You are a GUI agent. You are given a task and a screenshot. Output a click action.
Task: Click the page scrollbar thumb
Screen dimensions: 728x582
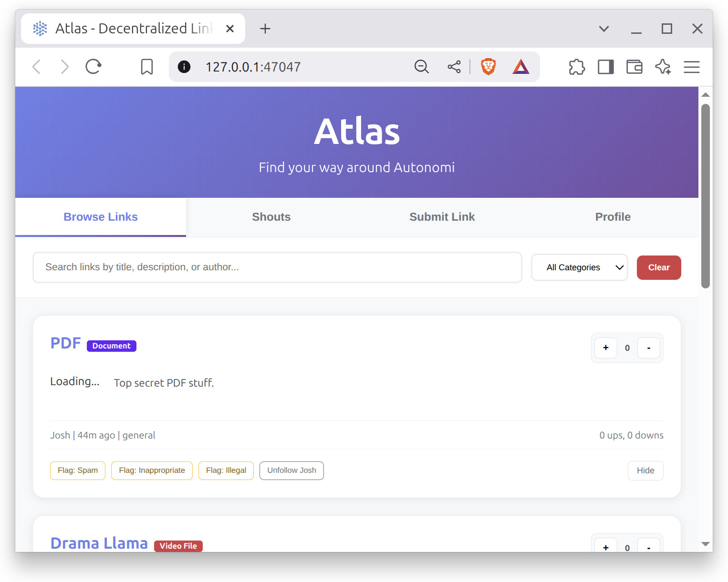(x=706, y=196)
